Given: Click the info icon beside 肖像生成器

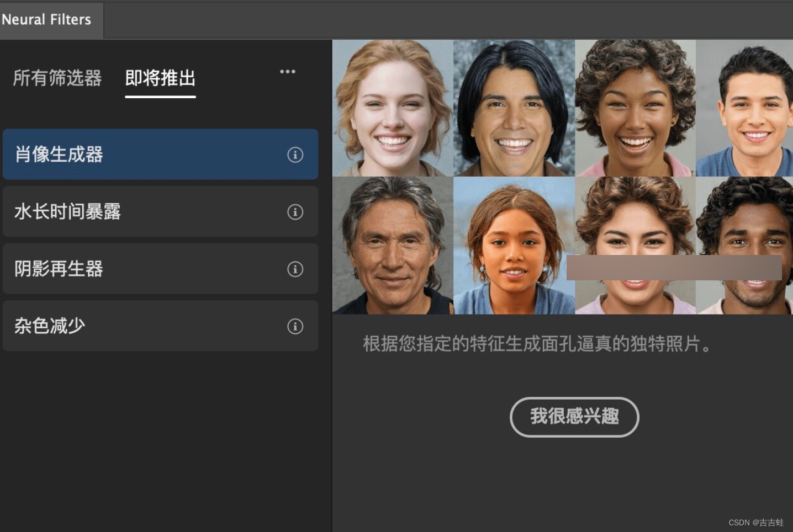Looking at the screenshot, I should pos(295,155).
